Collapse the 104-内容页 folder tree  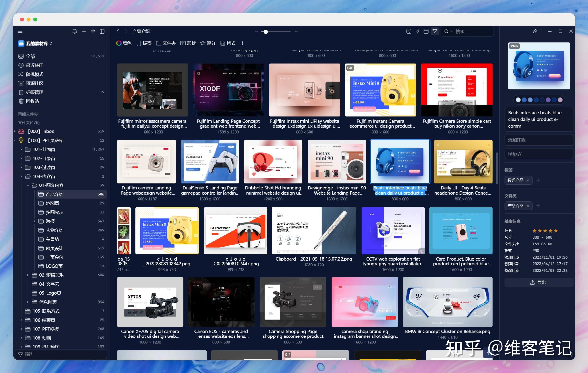point(21,176)
